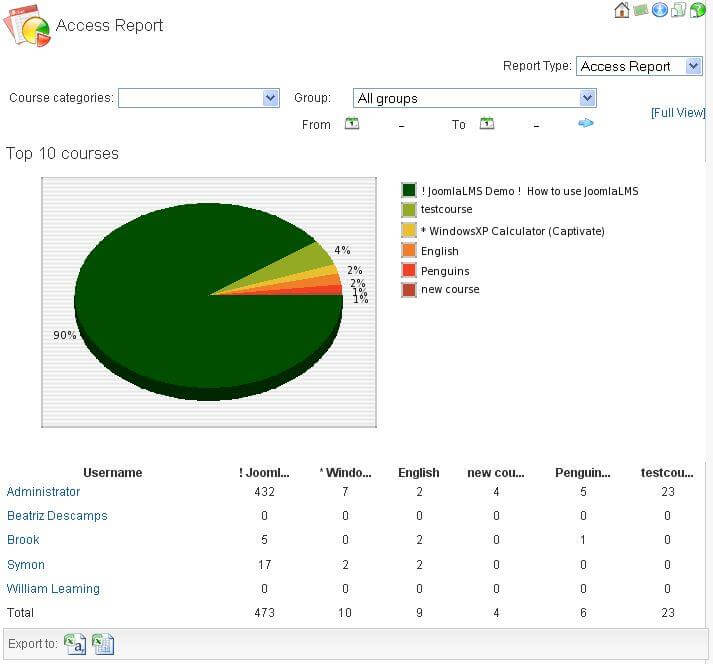Screen dimensions: 713x664
Task: Click 23 in Administrator's testcou column
Action: click(668, 492)
